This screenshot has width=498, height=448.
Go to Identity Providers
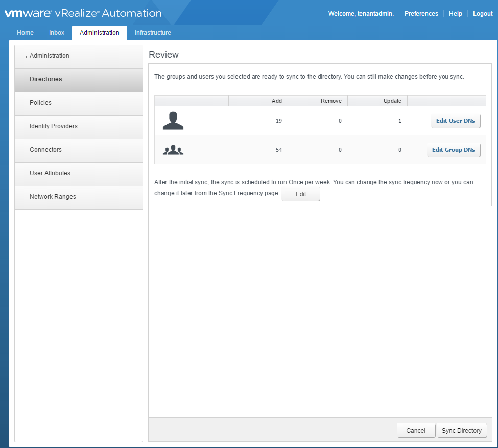(x=54, y=126)
